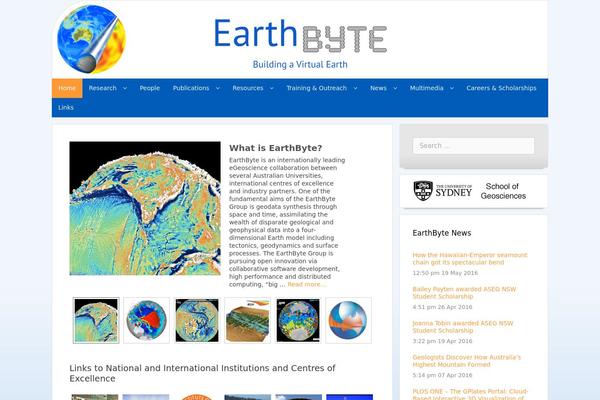
Task: Expand the Resources dropdown chevron
Action: (272, 88)
